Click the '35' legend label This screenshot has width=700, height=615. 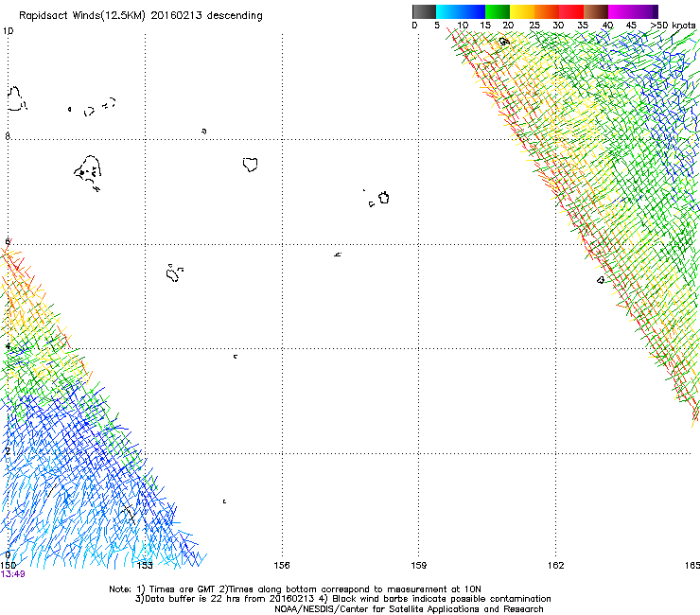(583, 26)
